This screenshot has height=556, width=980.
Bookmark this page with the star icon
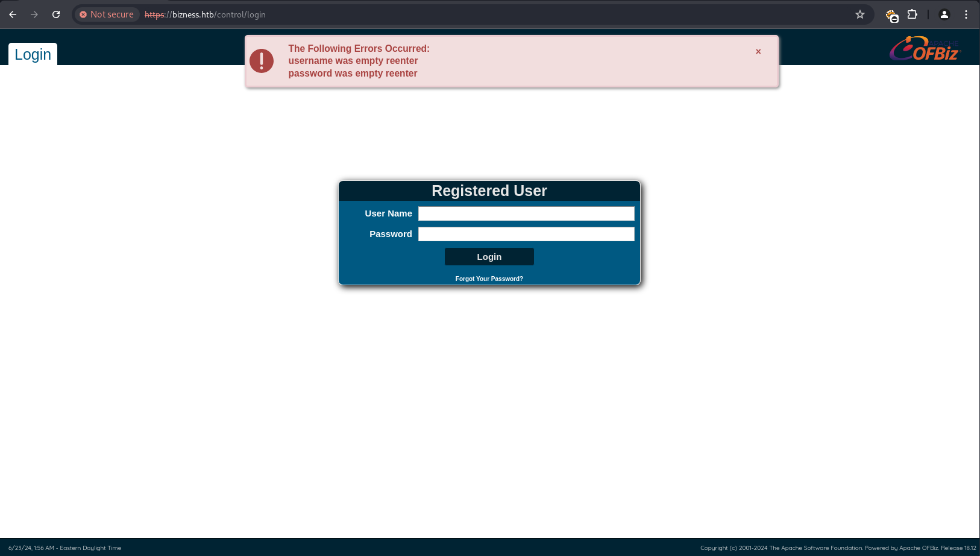click(860, 14)
